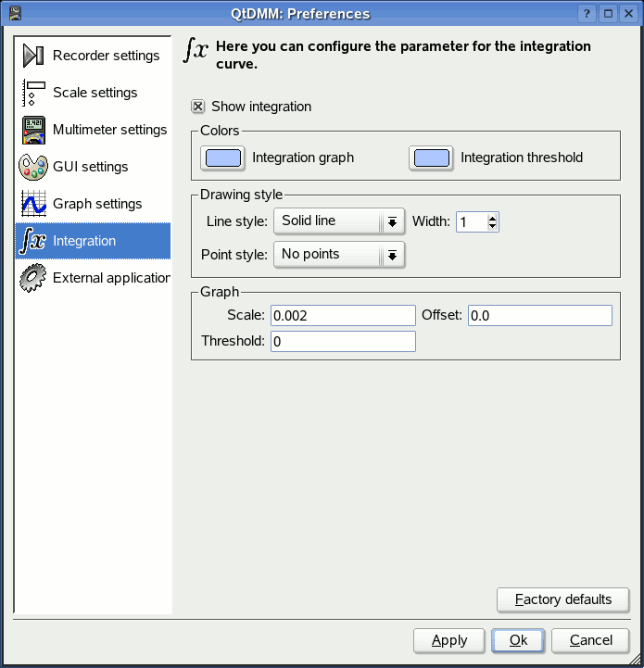
Task: Click the Multimeter settings device icon
Action: [33, 130]
